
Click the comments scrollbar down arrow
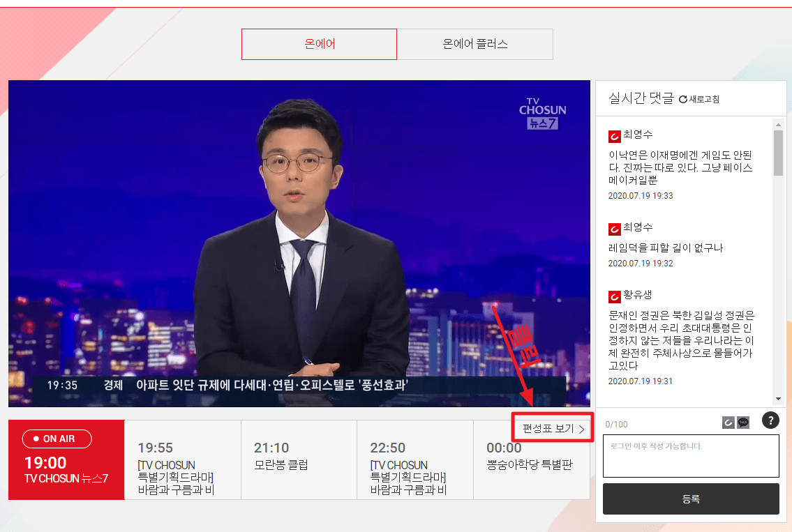pos(778,399)
